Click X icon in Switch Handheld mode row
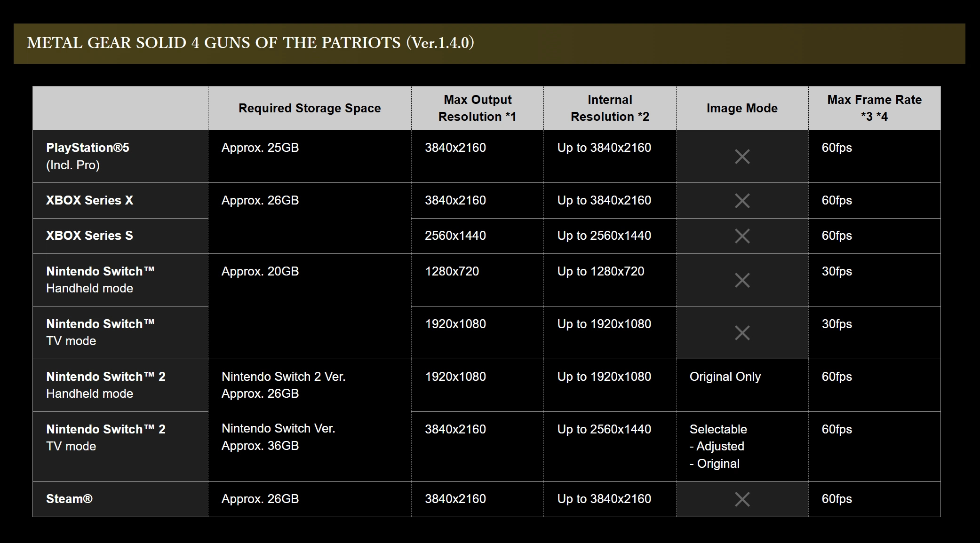Viewport: 980px width, 543px height. coord(742,280)
